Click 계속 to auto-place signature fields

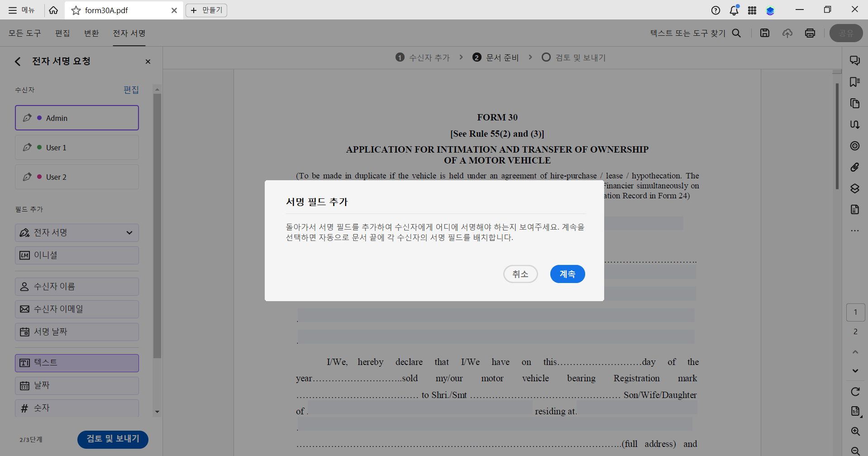pos(567,274)
